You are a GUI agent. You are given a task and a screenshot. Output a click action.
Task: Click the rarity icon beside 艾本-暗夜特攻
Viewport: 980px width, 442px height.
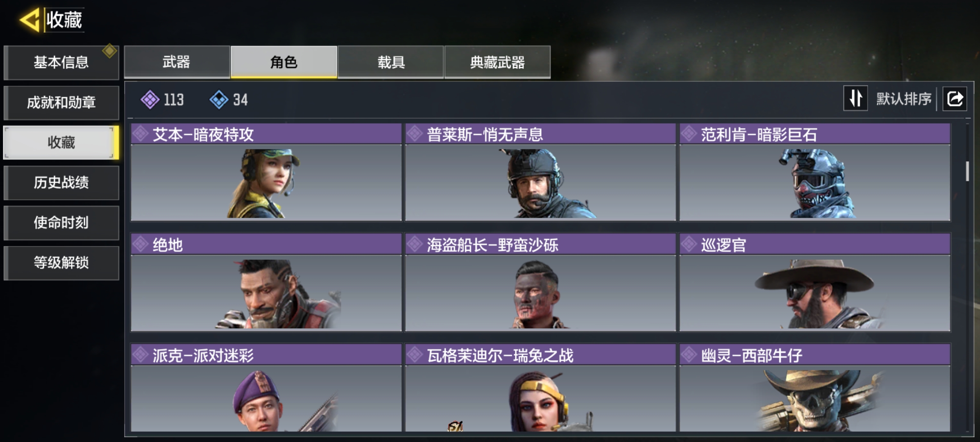141,134
